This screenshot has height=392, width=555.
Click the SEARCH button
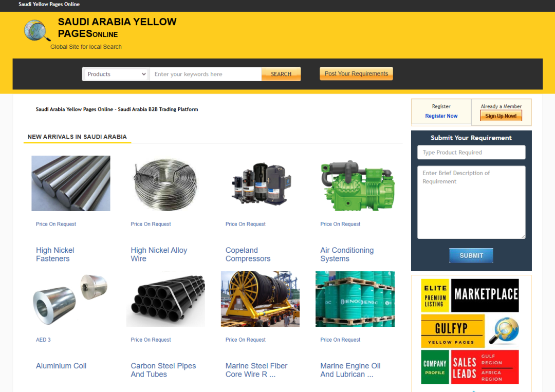[281, 74]
